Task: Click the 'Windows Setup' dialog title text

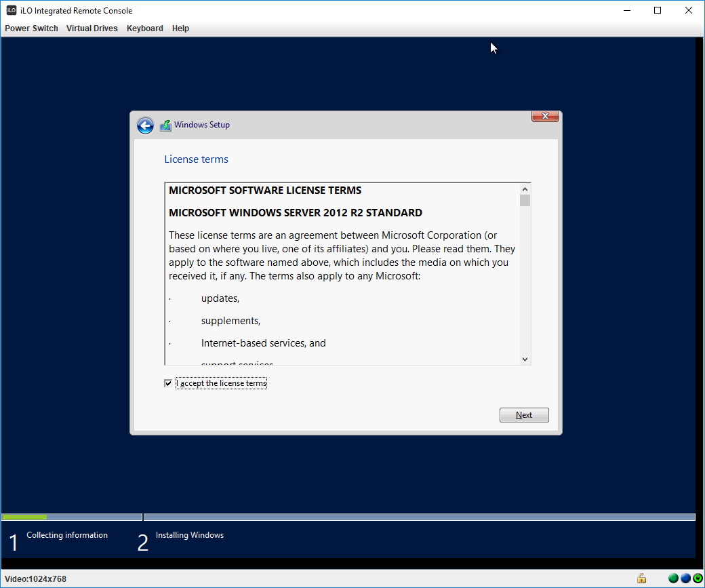Action: tap(202, 125)
